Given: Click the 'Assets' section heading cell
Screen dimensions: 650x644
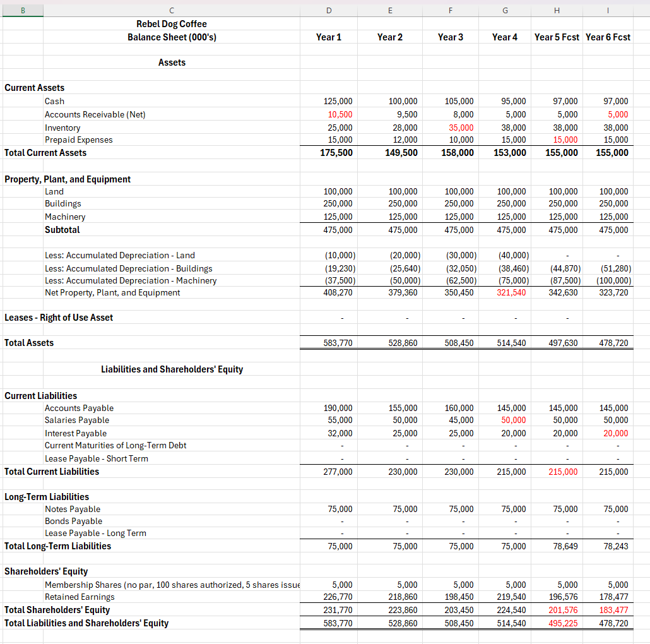Looking at the screenshot, I should (x=172, y=63).
